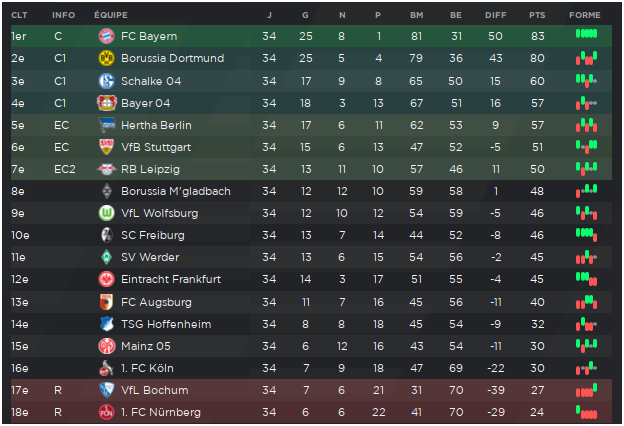The height and width of the screenshot is (426, 624).
Task: Select the Mainz 05 club logo
Action: (106, 346)
